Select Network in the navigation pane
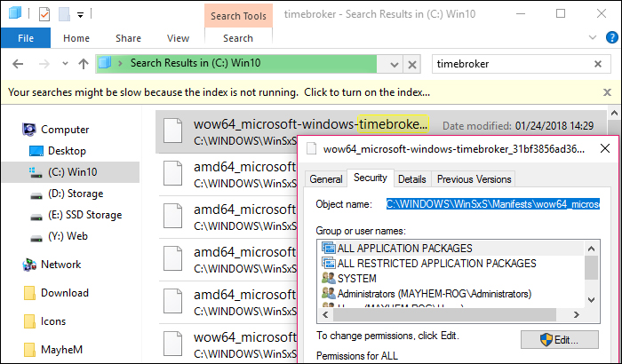This screenshot has width=622, height=364. pos(60,265)
